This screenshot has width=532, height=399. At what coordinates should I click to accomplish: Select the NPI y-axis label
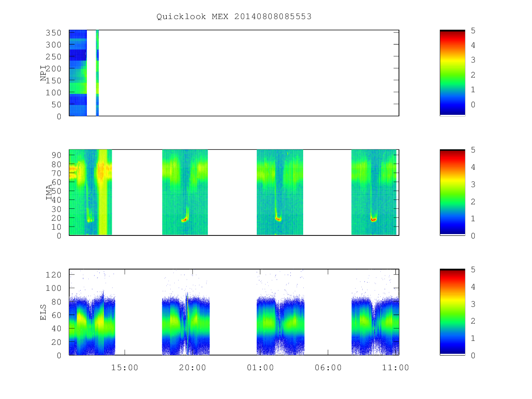click(x=43, y=73)
